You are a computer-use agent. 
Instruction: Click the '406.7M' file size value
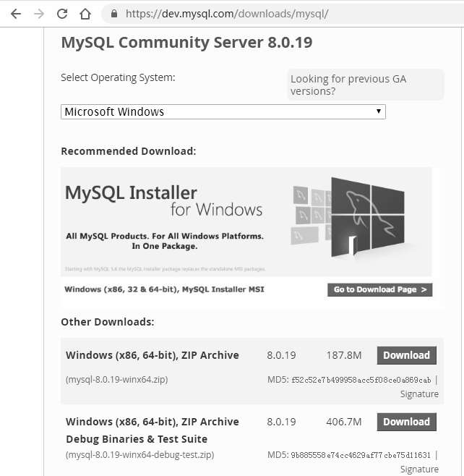pos(344,422)
